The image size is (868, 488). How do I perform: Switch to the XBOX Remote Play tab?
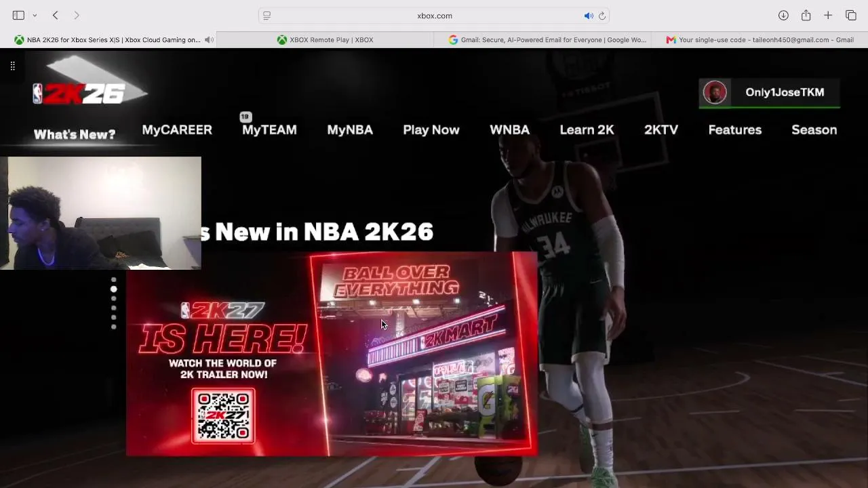(x=325, y=40)
